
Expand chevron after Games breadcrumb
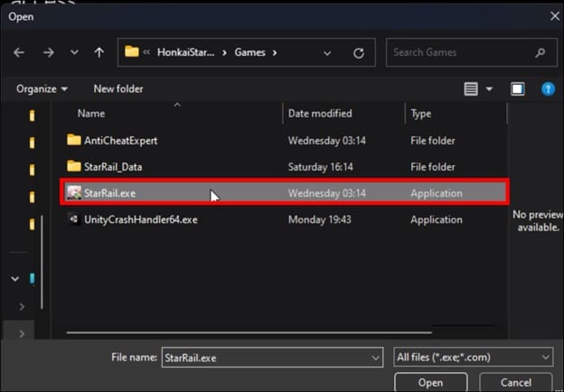point(275,52)
